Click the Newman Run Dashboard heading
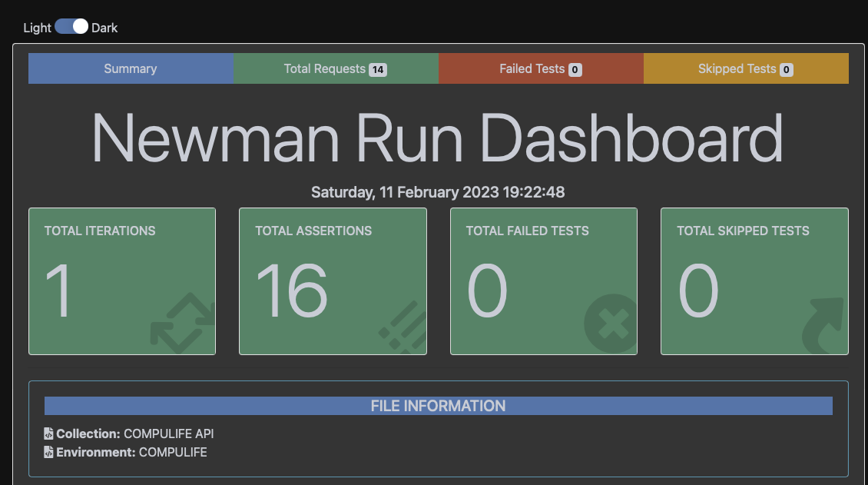The height and width of the screenshot is (485, 868). tap(438, 138)
